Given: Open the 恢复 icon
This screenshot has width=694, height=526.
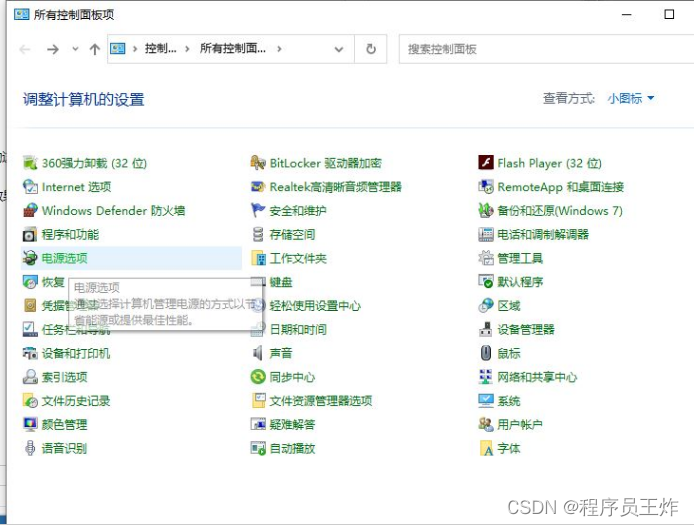Looking at the screenshot, I should click(x=30, y=282).
